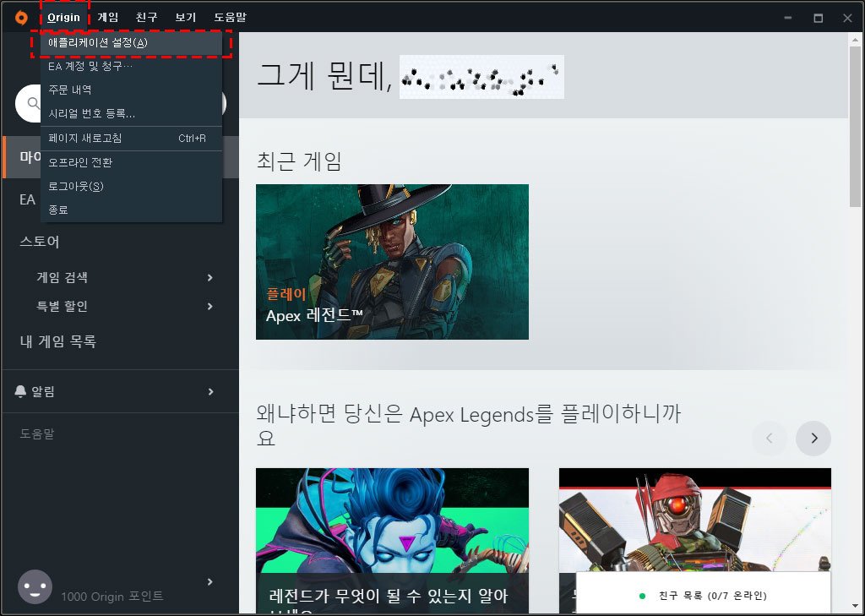Click 1000 Origin 포인트 text
The height and width of the screenshot is (616, 865).
coord(112,597)
